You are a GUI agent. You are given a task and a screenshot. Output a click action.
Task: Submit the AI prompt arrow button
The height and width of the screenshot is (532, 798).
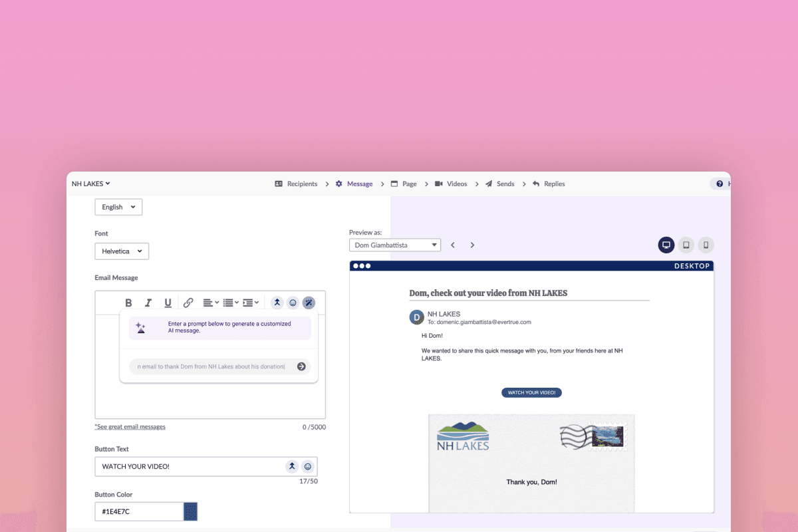coord(301,366)
